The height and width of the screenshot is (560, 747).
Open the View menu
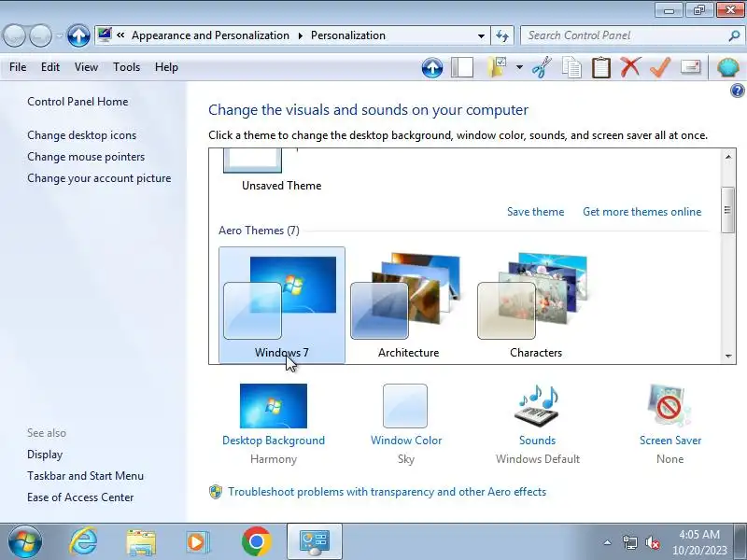(x=86, y=67)
